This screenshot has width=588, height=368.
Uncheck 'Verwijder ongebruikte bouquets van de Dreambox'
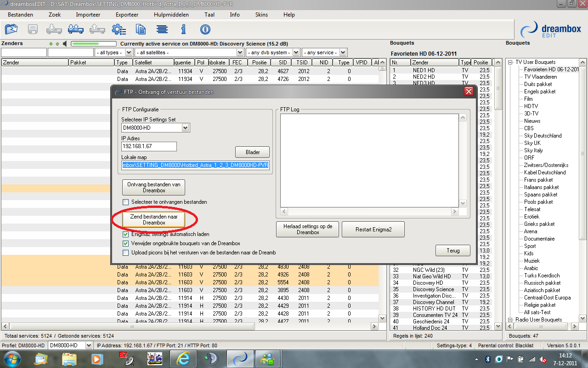126,243
